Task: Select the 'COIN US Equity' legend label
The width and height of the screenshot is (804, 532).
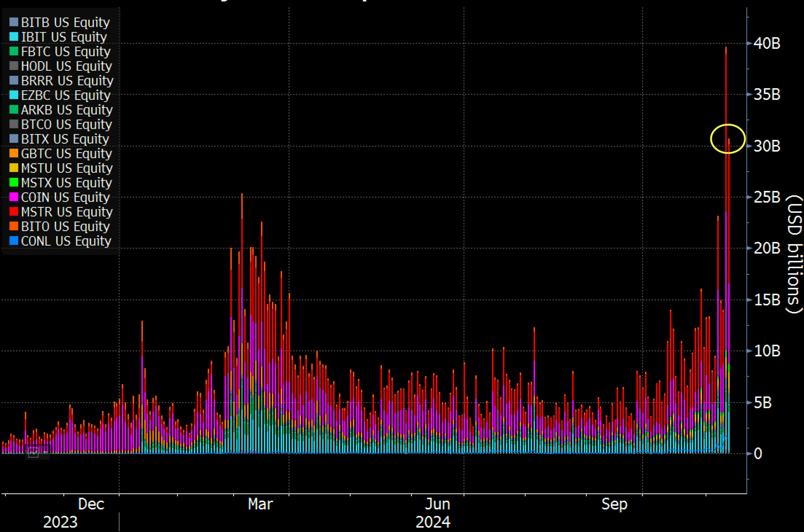Action: (x=66, y=197)
